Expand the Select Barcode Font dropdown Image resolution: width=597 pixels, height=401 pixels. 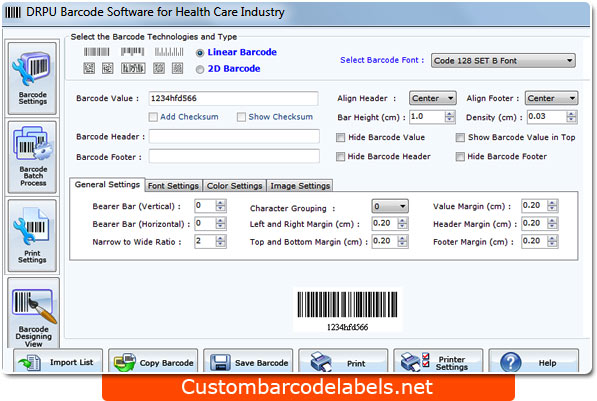503,61
